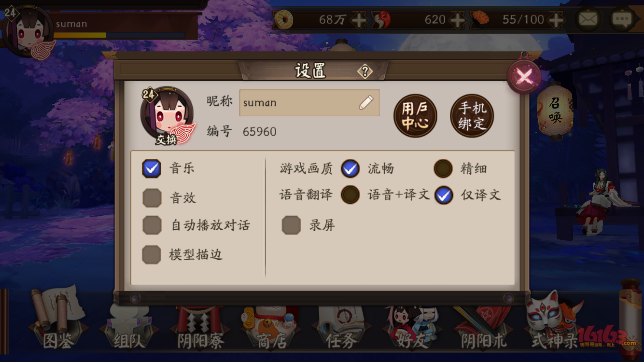The image size is (644, 362).
Task: Add gold coins with plus button
Action: coord(359,20)
